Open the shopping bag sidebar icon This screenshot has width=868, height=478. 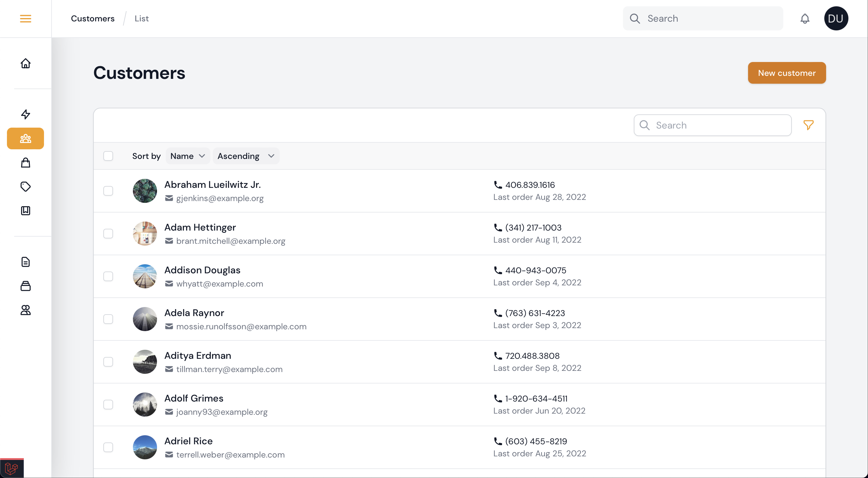[25, 163]
